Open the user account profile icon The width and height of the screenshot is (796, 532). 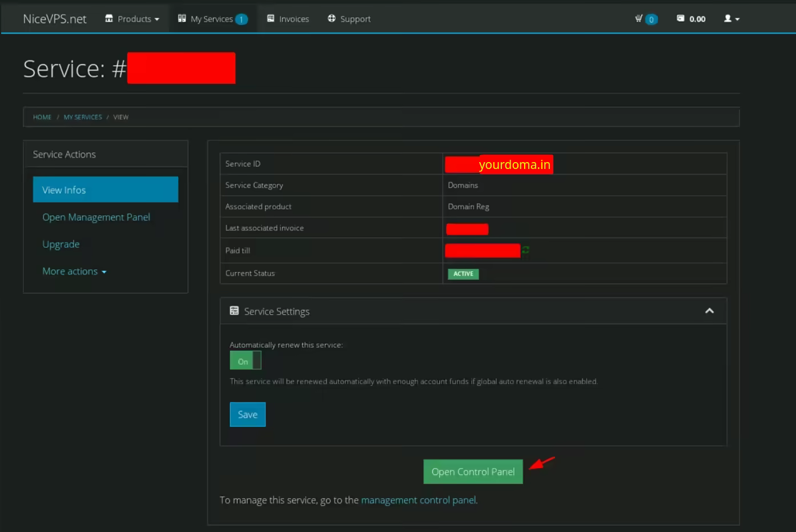tap(731, 18)
